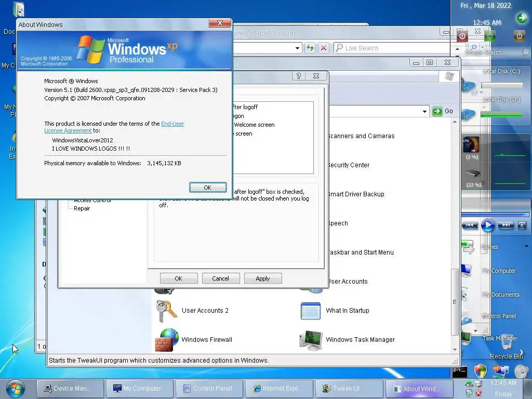Click the Google Search magnifier icon
This screenshot has height=399, width=532.
pos(525,52)
